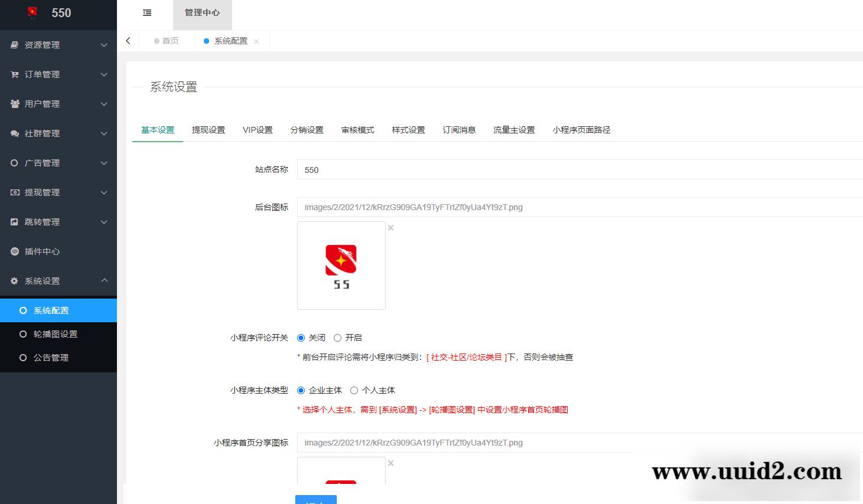Viewport: 863px width, 504px height.
Task: Click the 订单管理 shopping cart icon
Action: tap(14, 74)
